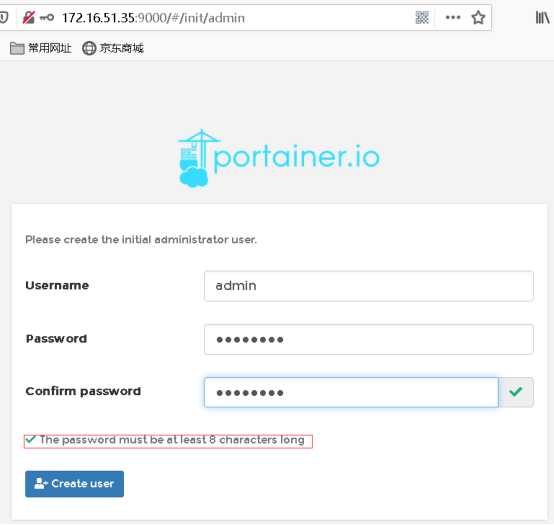The image size is (554, 525).
Task: Bookmark this page with the star icon
Action: (x=478, y=17)
